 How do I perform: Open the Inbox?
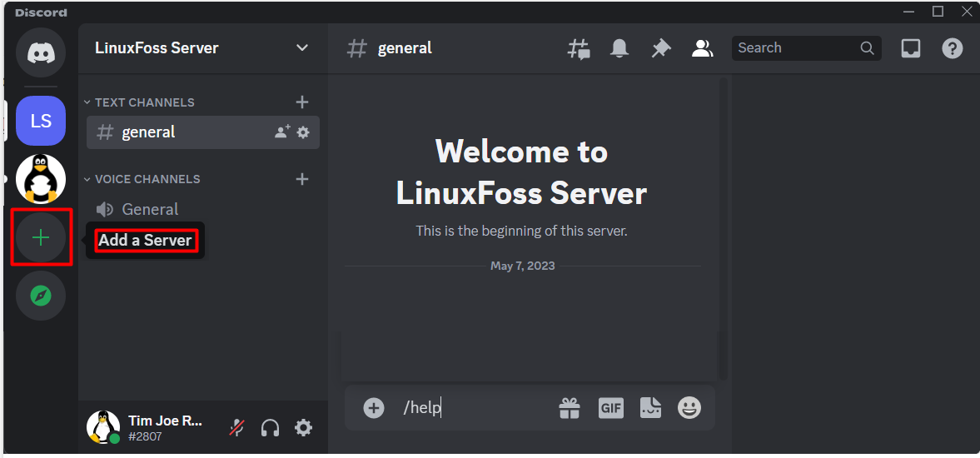911,49
